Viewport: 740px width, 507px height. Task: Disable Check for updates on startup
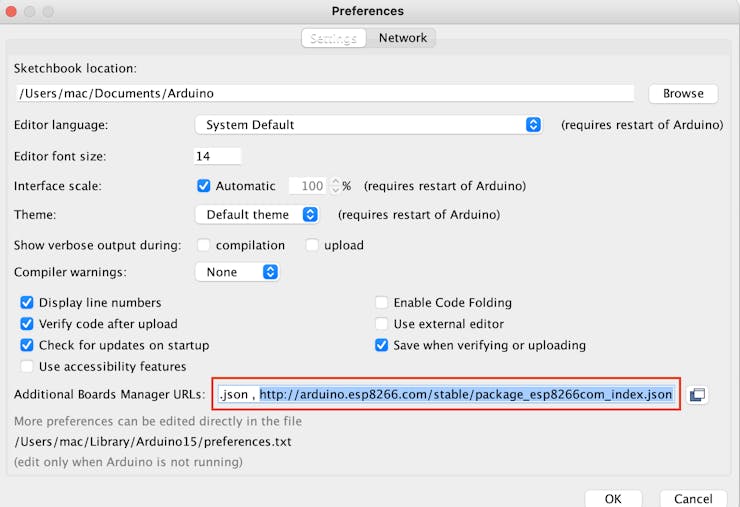[27, 345]
